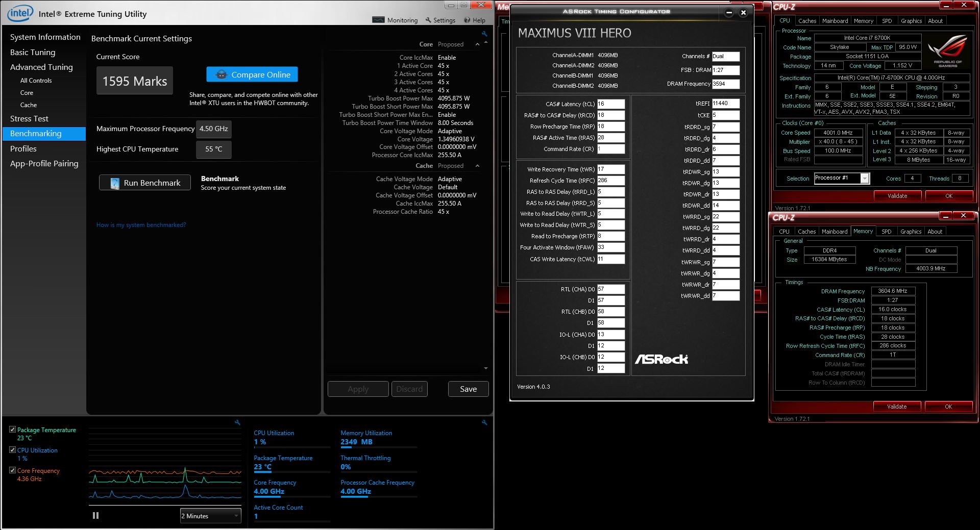
Task: Collapse the Core proposed settings section
Action: point(477,44)
